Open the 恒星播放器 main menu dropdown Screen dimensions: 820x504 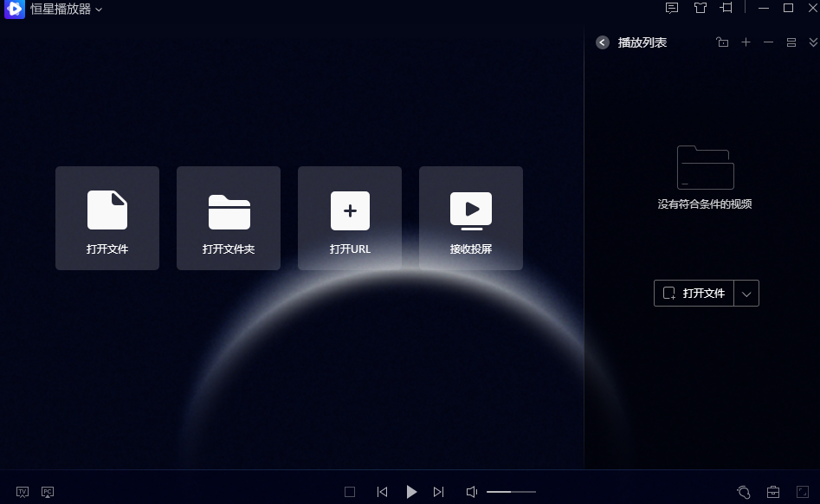click(96, 10)
